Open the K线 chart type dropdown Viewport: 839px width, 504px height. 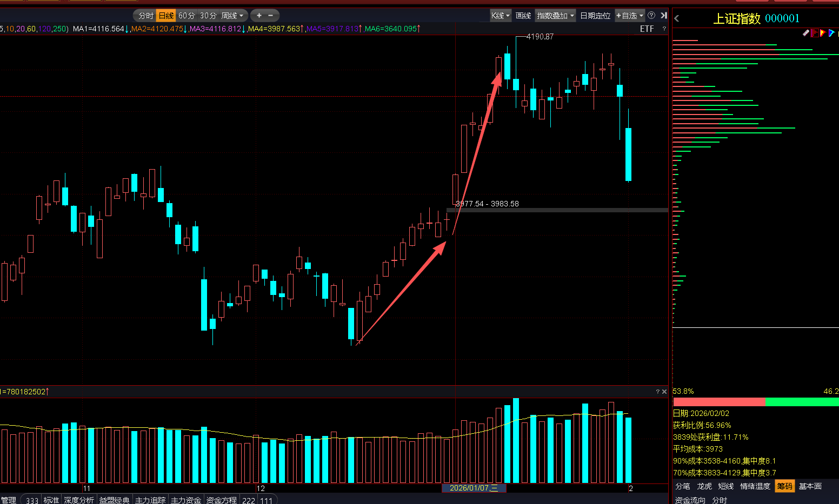(x=500, y=16)
